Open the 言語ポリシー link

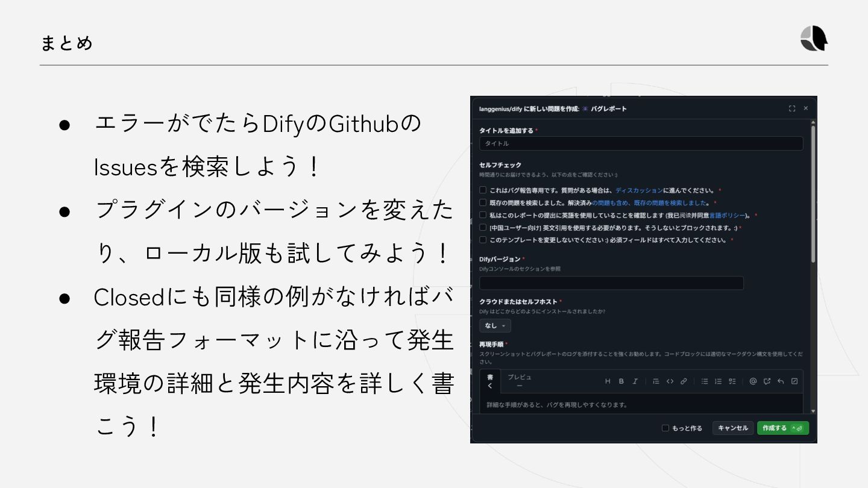726,215
